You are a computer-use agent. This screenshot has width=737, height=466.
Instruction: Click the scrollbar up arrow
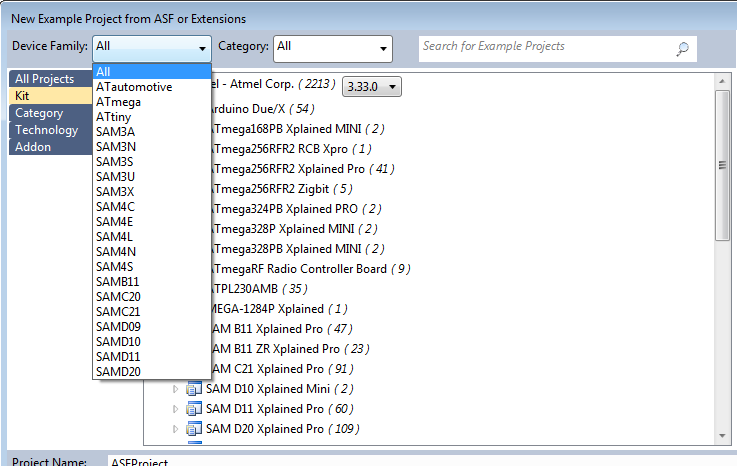click(x=722, y=81)
